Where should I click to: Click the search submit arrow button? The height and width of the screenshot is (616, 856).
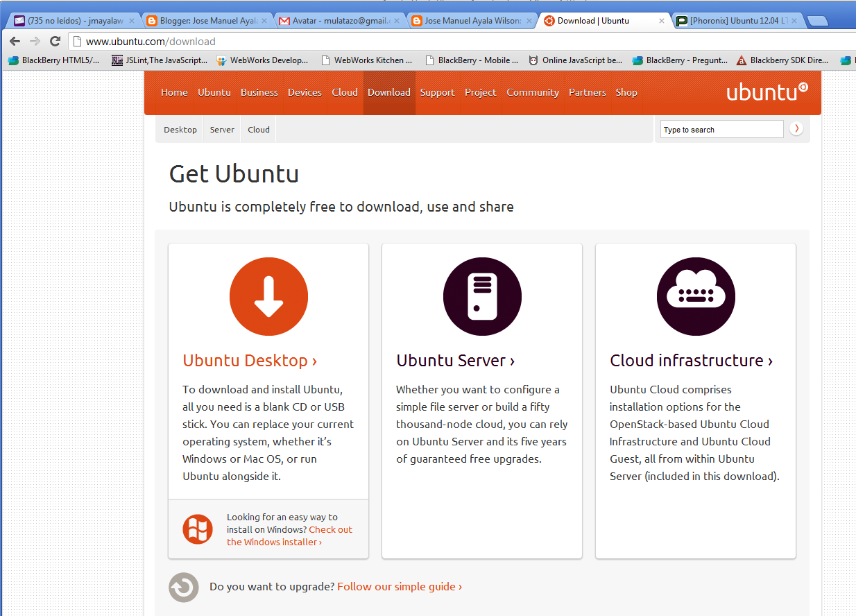coord(796,129)
